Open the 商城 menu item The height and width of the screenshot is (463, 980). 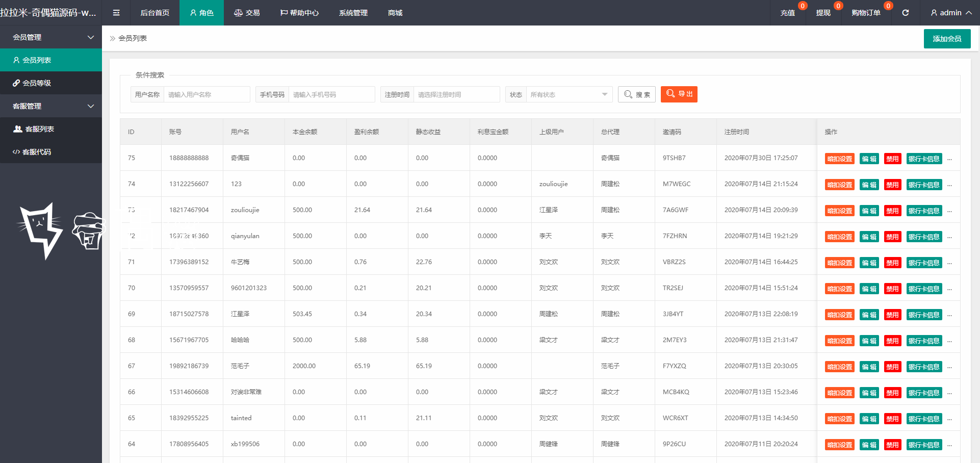pos(395,13)
